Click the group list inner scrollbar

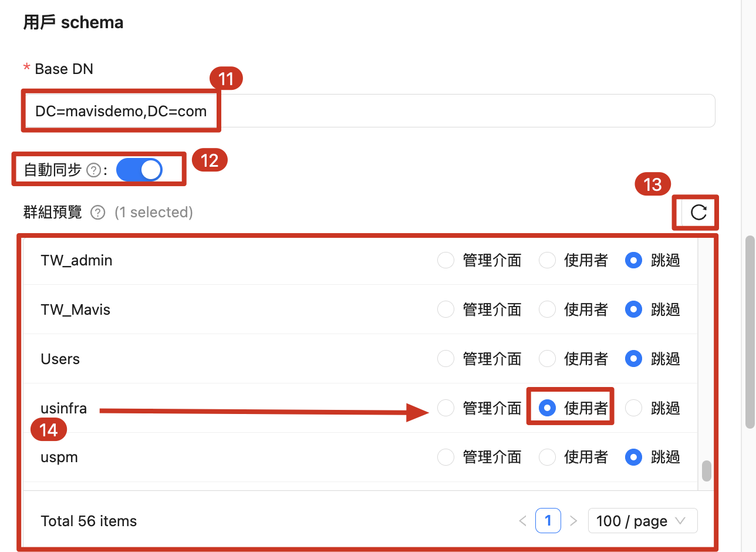click(x=707, y=470)
